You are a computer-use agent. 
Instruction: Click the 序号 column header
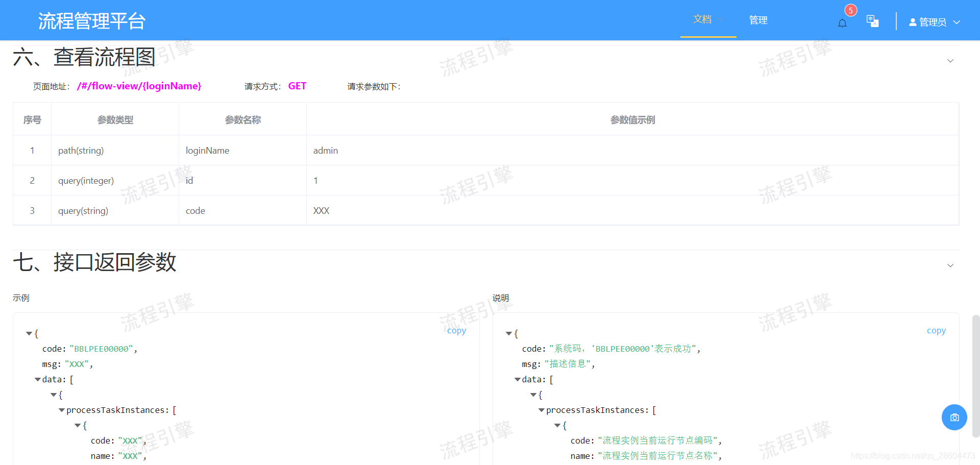pos(32,120)
